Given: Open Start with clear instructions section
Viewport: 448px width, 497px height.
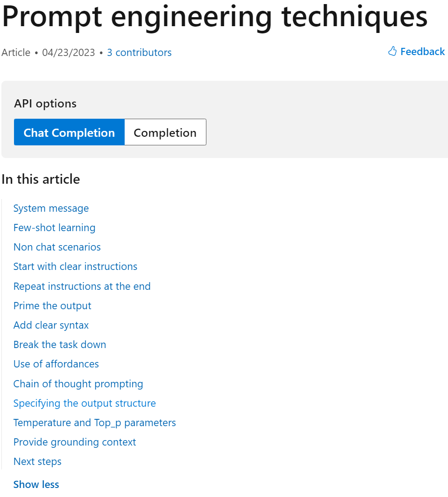Looking at the screenshot, I should pos(75,266).
